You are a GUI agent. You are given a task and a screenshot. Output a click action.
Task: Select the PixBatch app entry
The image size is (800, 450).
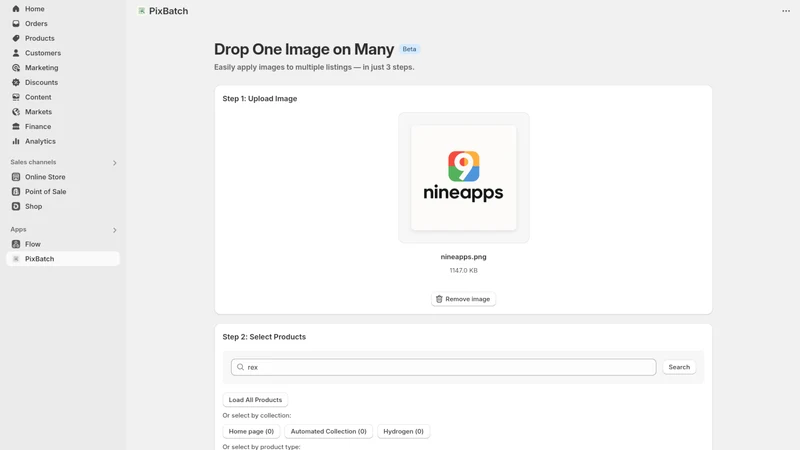63,259
